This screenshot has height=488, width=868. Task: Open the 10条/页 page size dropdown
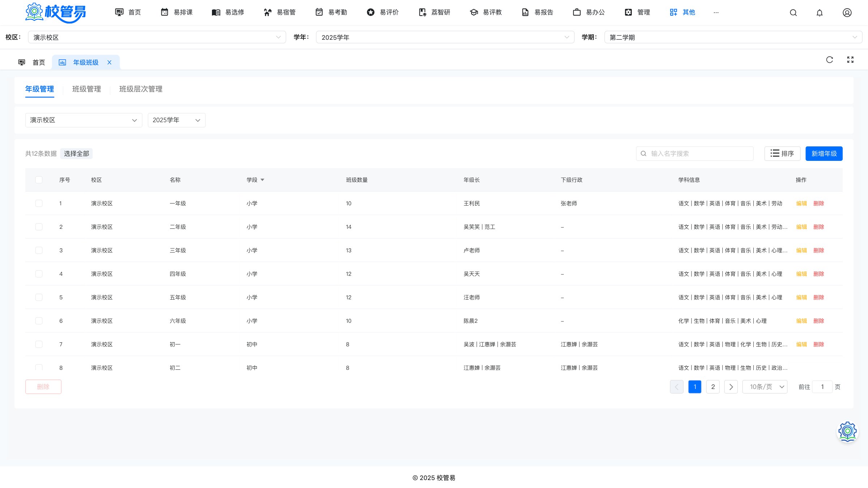point(765,387)
